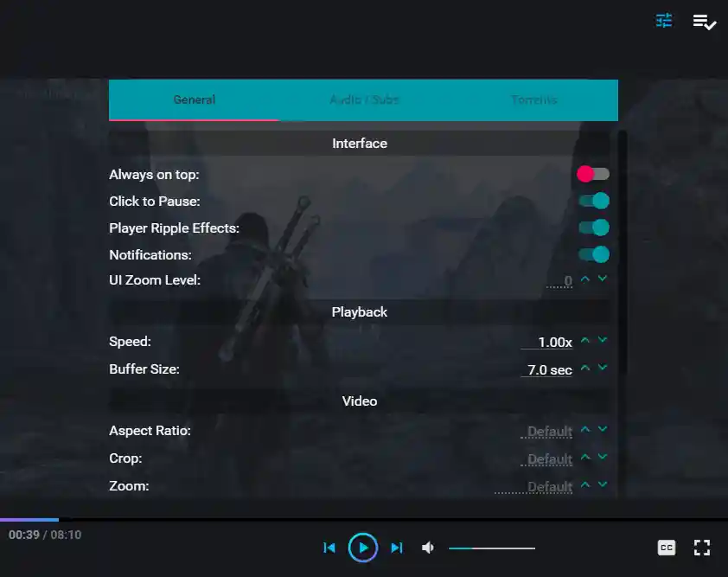
Task: Click the play button
Action: point(363,548)
